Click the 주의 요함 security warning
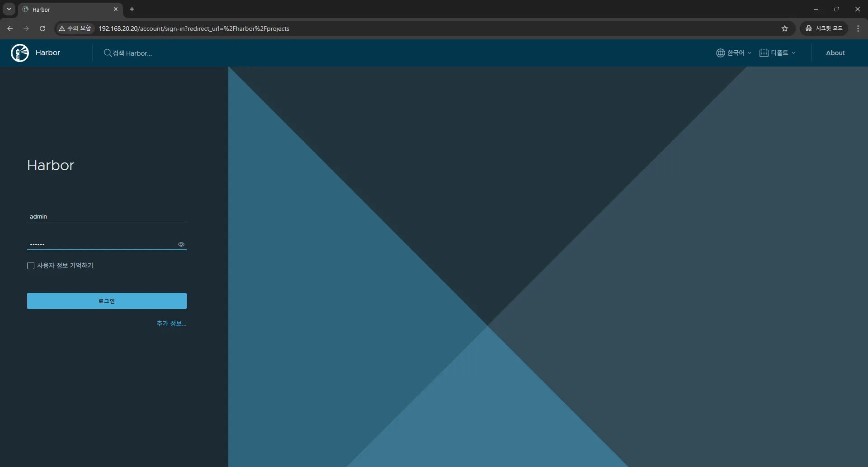 pyautogui.click(x=75, y=29)
